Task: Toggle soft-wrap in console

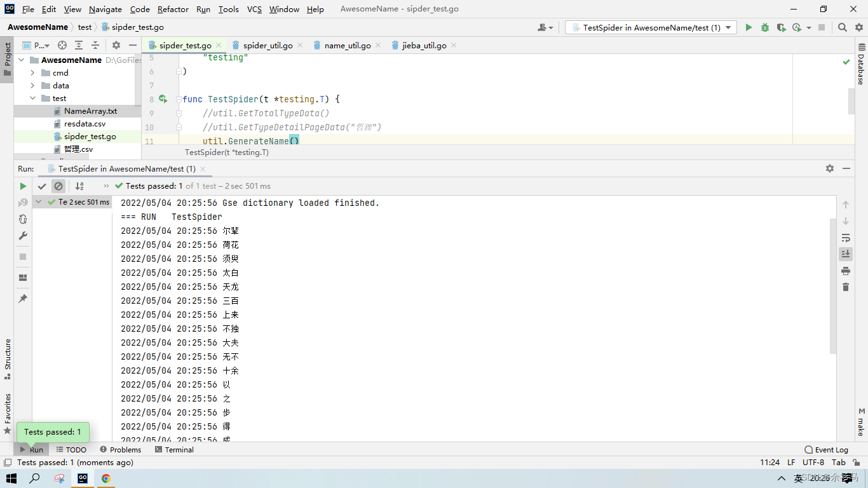Action: coord(846,238)
